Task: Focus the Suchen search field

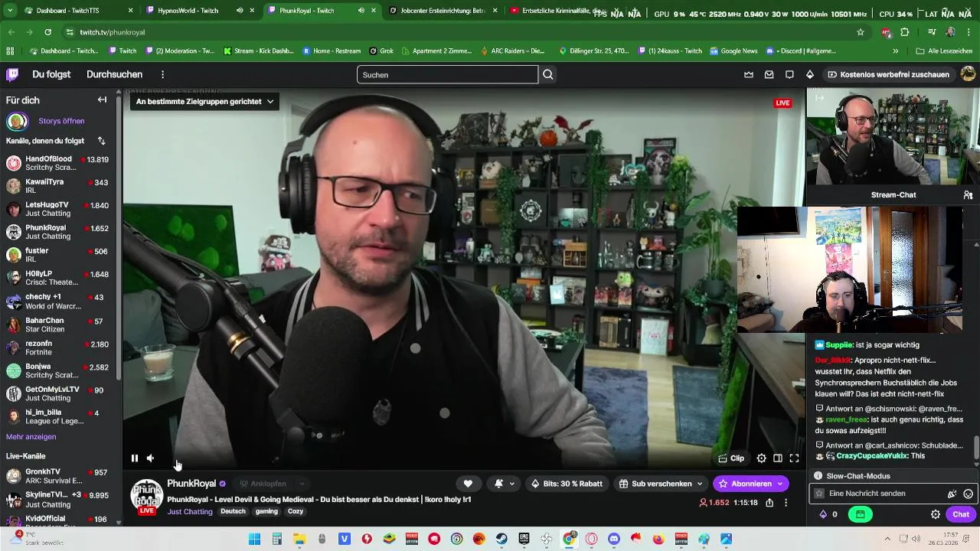Action: 447,74
